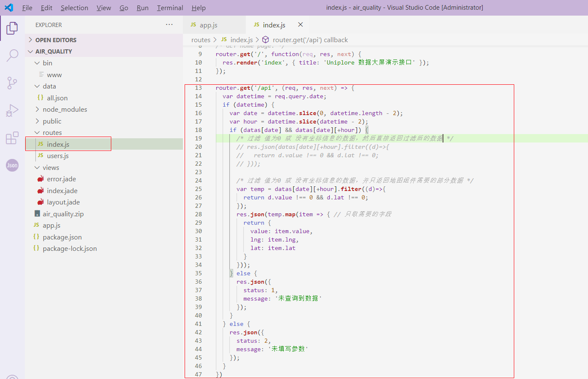The width and height of the screenshot is (588, 379).
Task: Open the Selection menu
Action: pos(74,8)
